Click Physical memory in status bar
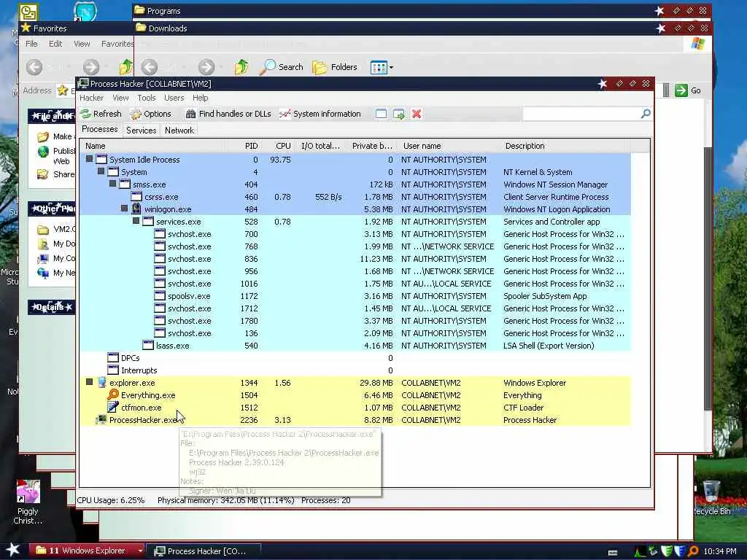Screen dimensions: 747x560 click(x=226, y=500)
